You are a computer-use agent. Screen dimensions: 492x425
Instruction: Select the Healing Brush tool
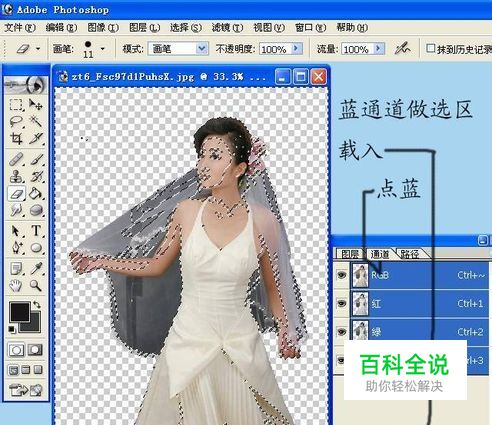point(16,159)
